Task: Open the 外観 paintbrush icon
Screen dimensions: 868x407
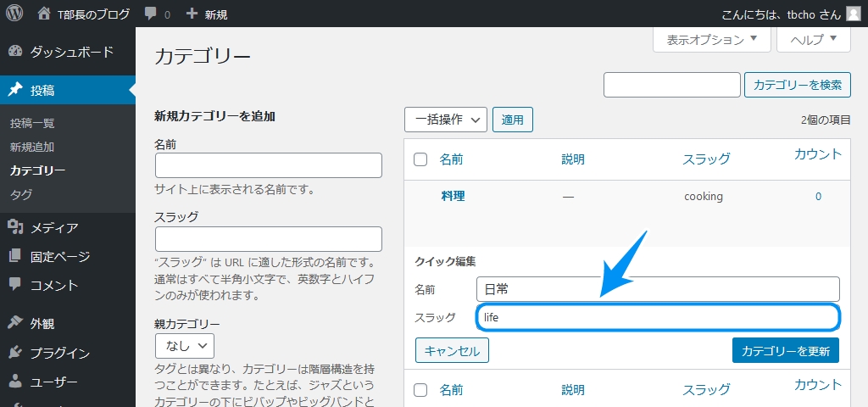Action: click(x=15, y=323)
